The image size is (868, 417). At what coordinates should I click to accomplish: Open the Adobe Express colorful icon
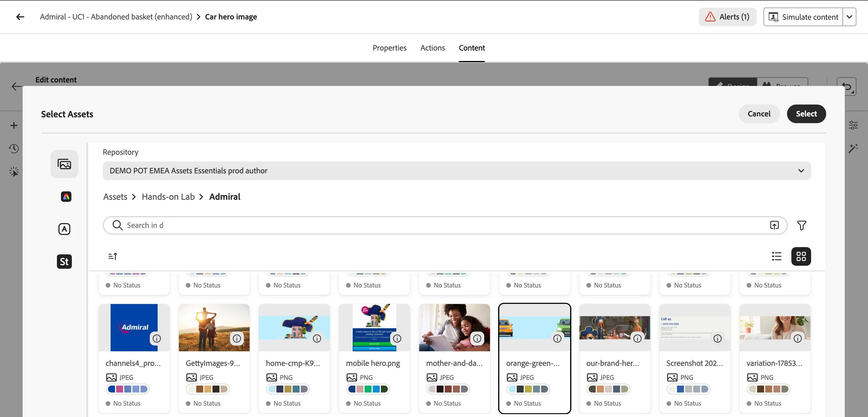point(66,197)
